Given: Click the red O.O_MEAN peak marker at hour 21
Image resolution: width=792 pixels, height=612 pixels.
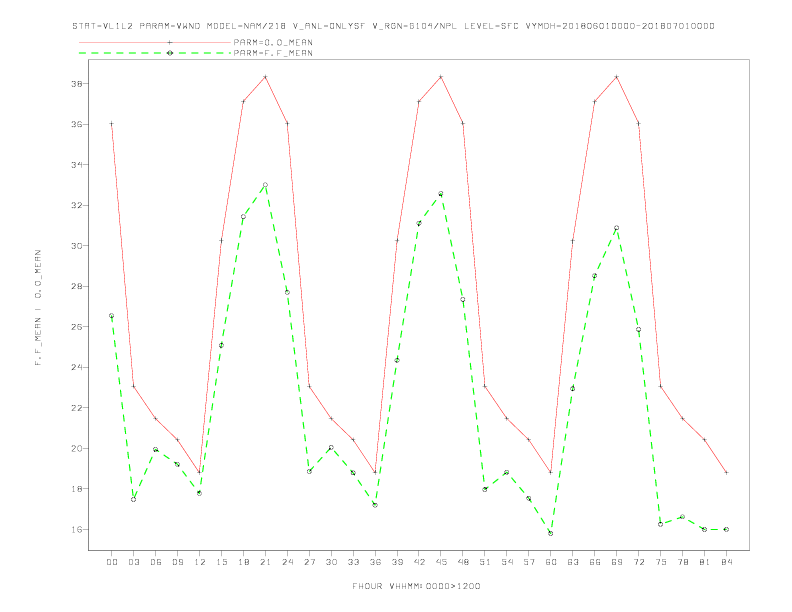Looking at the screenshot, I should [x=265, y=77].
